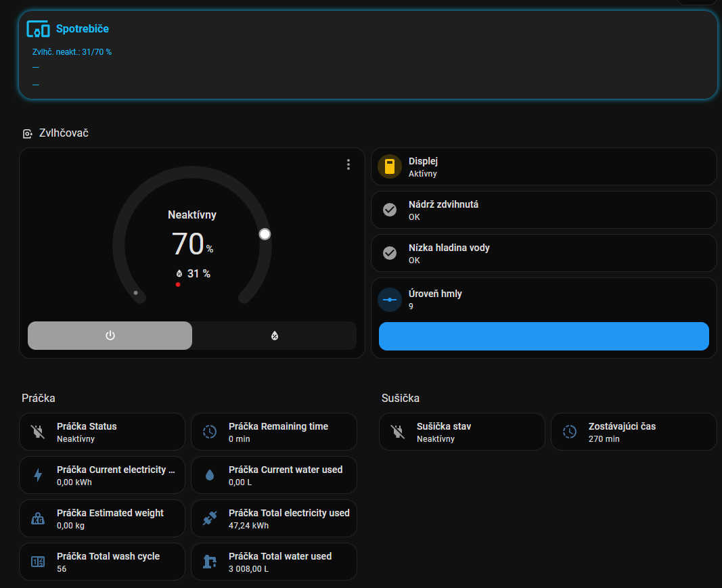Open Práčka Total electricity used tile
This screenshot has width=722, height=588.
tap(273, 518)
